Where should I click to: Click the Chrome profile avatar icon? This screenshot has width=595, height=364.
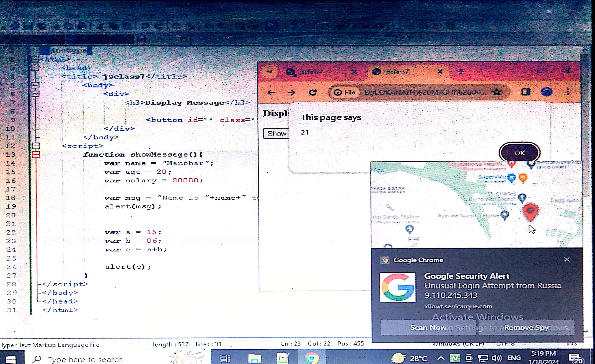[547, 92]
